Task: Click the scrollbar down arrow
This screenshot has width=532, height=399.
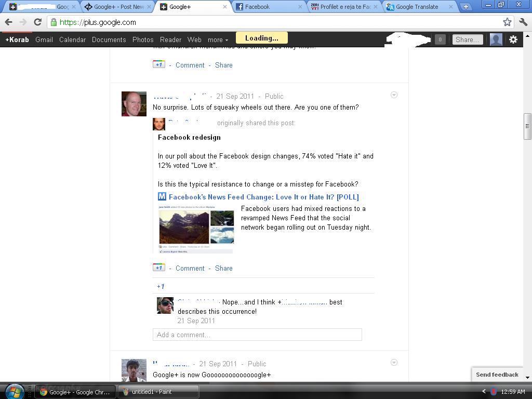Action: [x=527, y=378]
